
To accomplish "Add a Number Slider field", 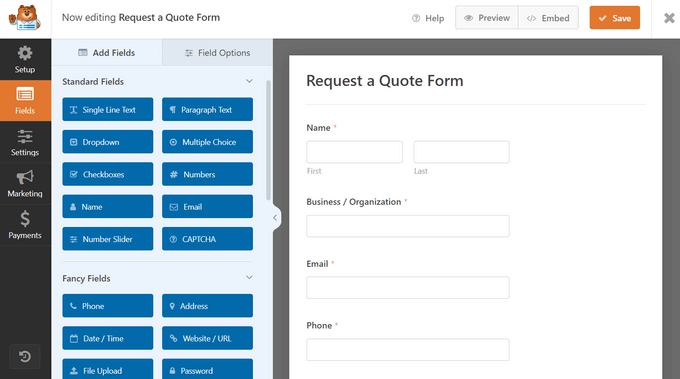I will 108,239.
